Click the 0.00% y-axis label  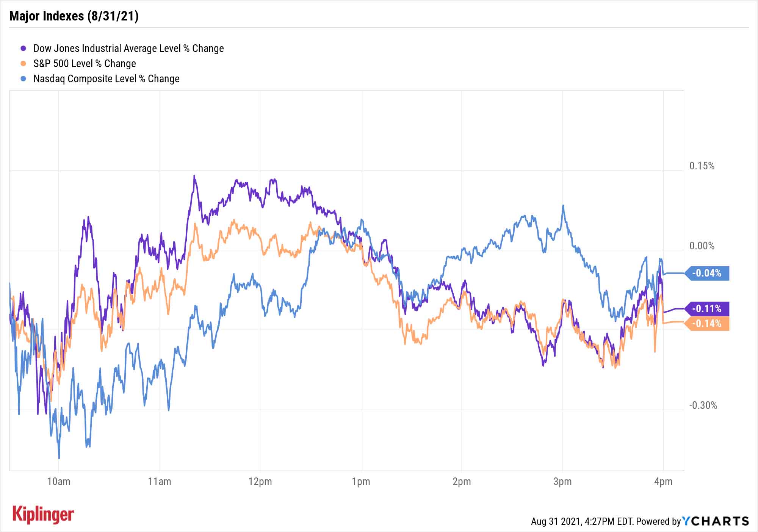click(x=702, y=246)
